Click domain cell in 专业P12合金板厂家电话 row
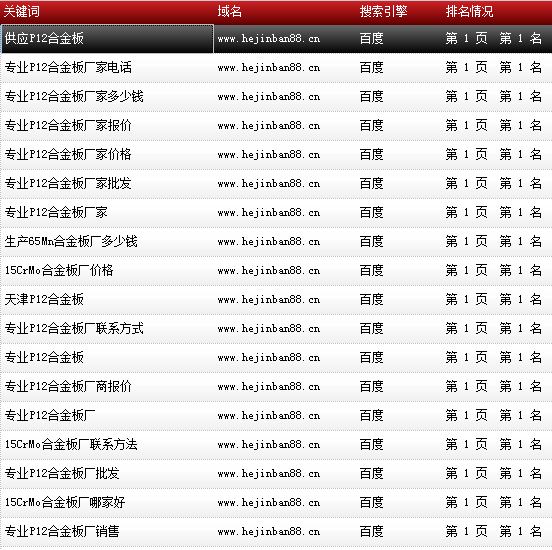Viewport: 552px width, 550px height. click(x=269, y=68)
